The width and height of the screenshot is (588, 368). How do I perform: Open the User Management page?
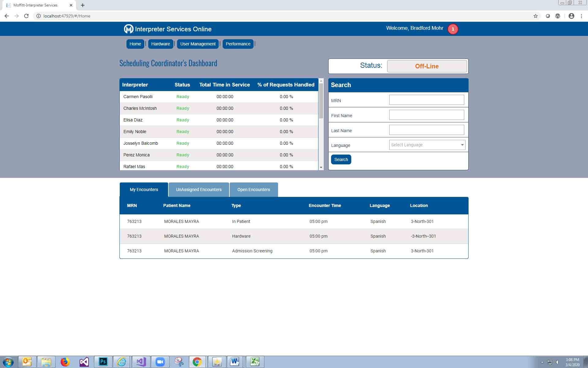(x=198, y=44)
